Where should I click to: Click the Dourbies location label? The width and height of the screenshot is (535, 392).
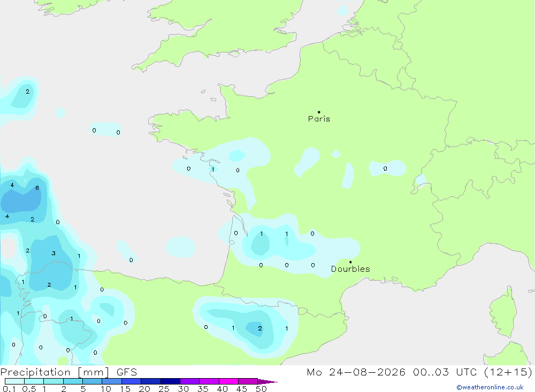pyautogui.click(x=350, y=269)
